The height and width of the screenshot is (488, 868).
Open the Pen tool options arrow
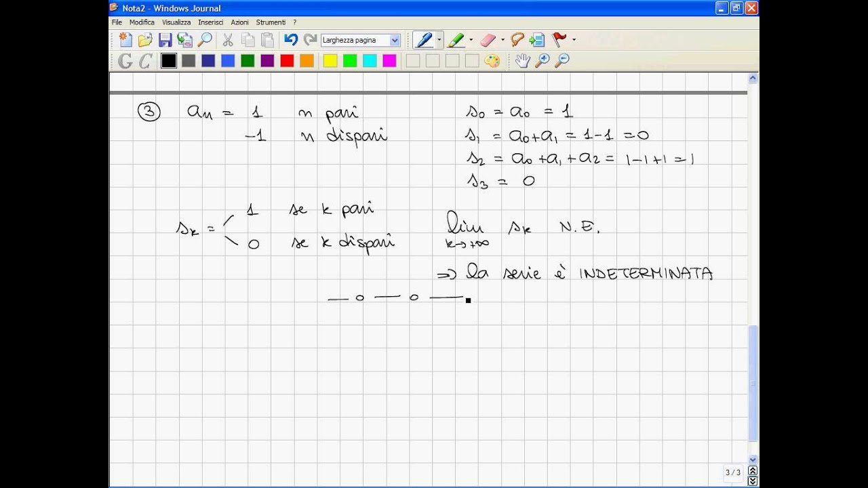[439, 40]
